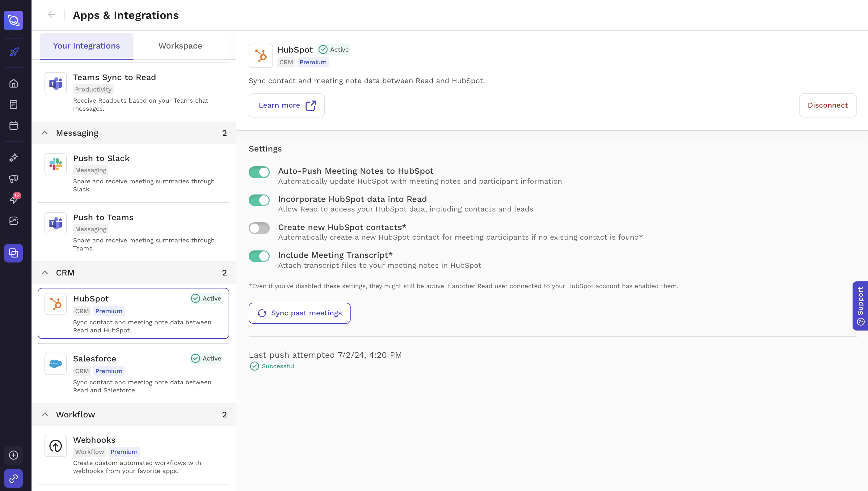Click the Slack logo on Push to Slack
The image size is (868, 491).
coord(56,164)
